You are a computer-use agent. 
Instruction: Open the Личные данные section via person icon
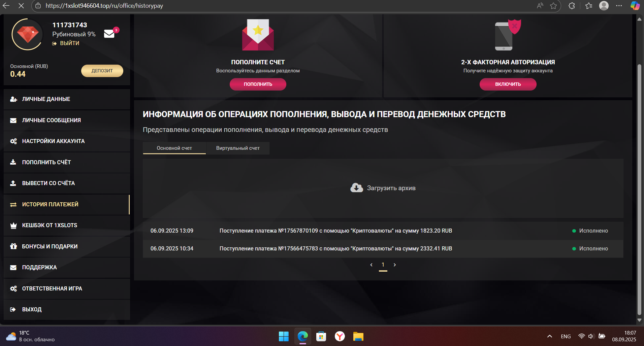click(13, 99)
